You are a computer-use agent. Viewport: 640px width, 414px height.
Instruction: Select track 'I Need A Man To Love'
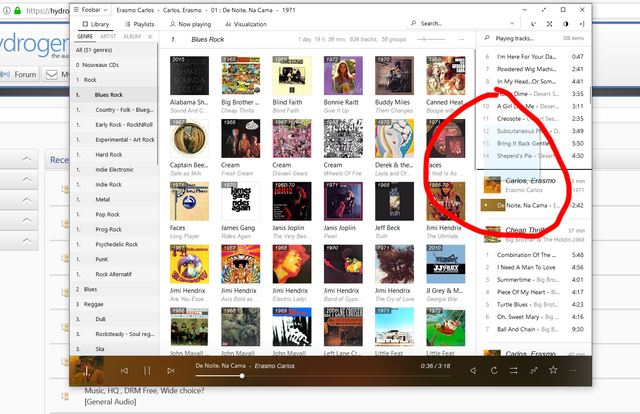point(534,267)
